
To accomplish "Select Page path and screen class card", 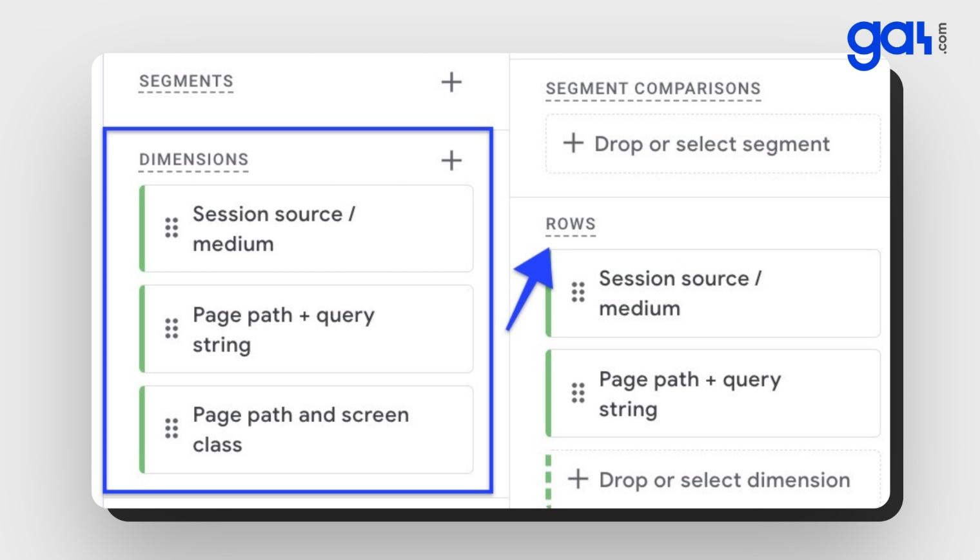I will 306,430.
